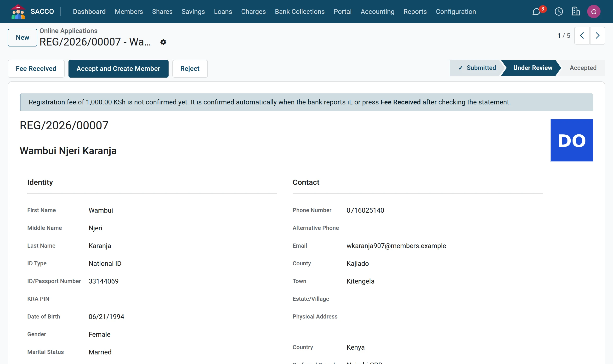Open the Accounting menu
The height and width of the screenshot is (364, 613).
coord(377,11)
